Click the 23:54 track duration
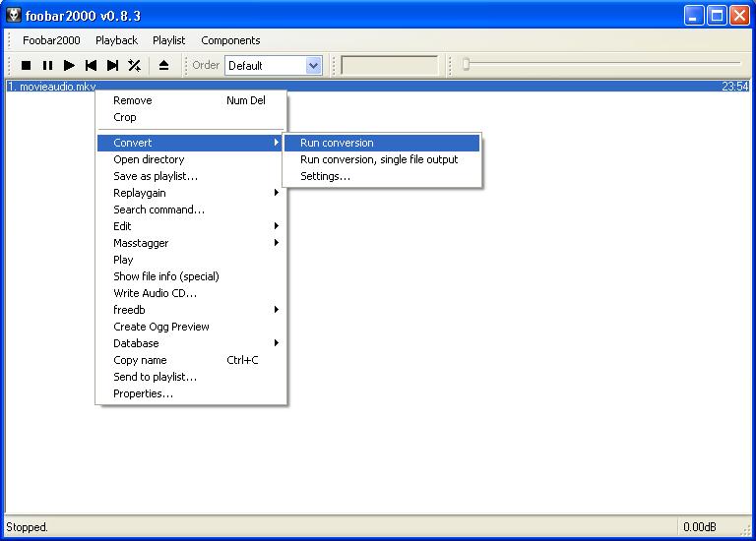756x541 pixels. coord(734,87)
